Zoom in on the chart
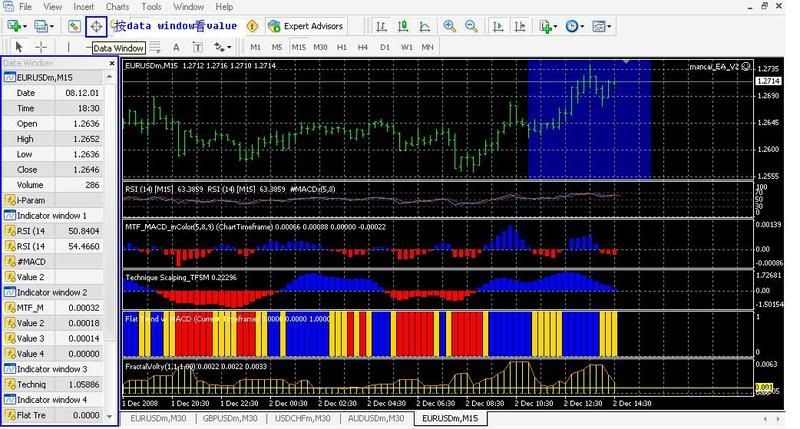 tap(449, 26)
